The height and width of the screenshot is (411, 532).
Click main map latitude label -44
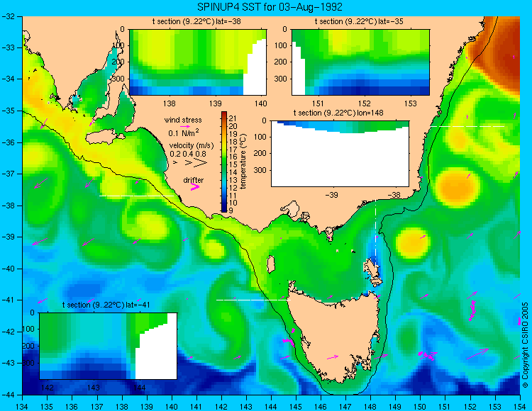(8, 395)
